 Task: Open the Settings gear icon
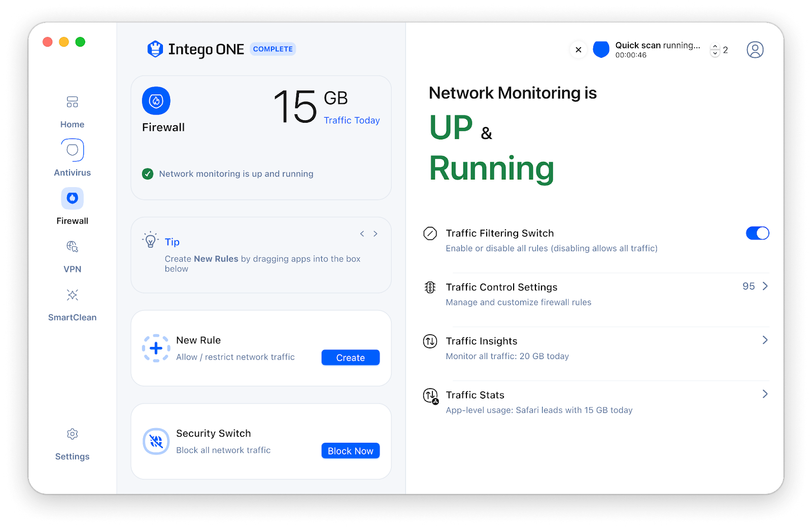[x=72, y=434]
